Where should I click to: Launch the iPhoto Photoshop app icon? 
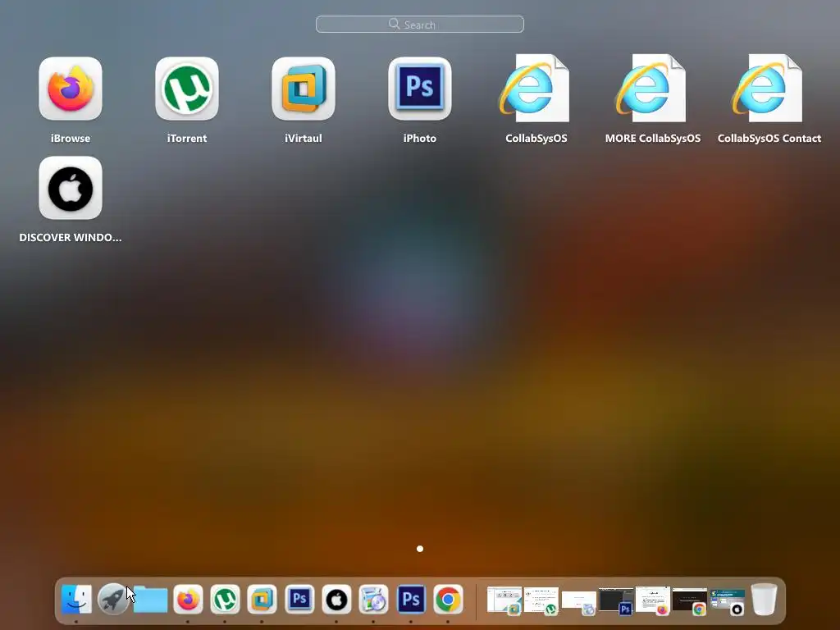[419, 89]
